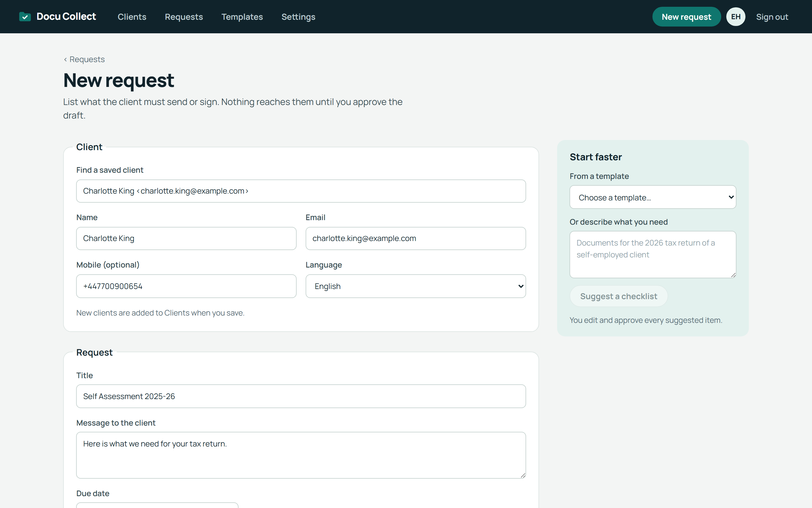812x508 pixels.
Task: Click the describe what you need textarea
Action: click(653, 254)
